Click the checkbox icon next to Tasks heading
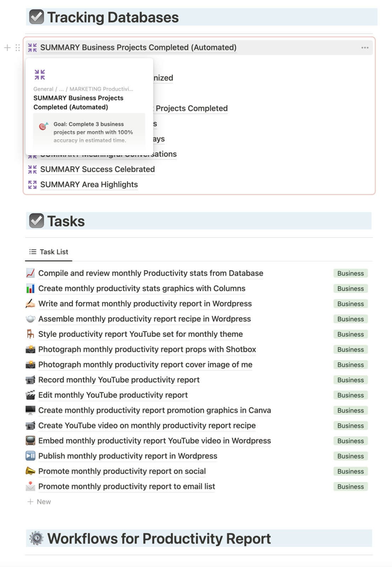The width and height of the screenshot is (392, 567). tap(36, 221)
